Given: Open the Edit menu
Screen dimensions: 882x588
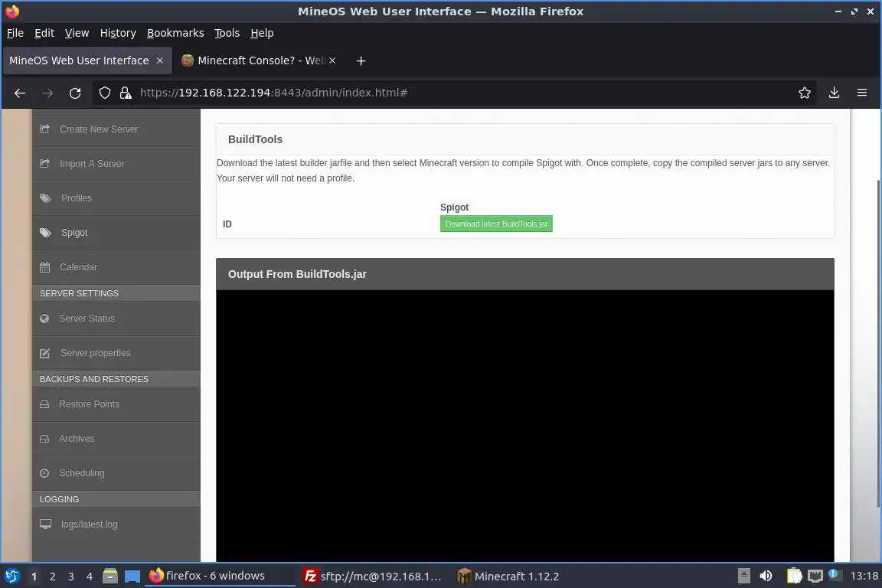Looking at the screenshot, I should pos(44,33).
